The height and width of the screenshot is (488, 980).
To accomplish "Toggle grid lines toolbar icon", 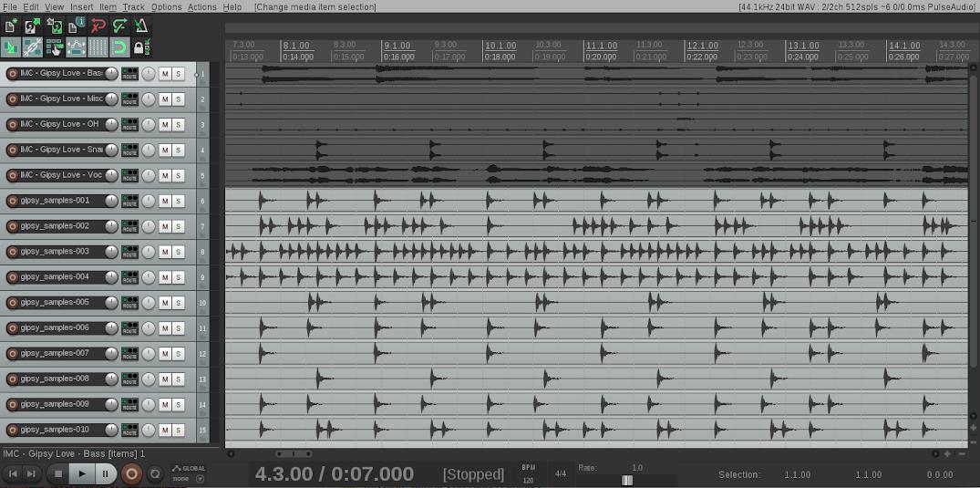I will click(x=98, y=47).
